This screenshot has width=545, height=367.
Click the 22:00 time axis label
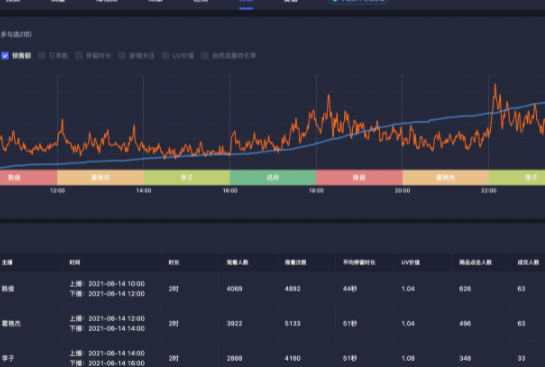point(489,191)
